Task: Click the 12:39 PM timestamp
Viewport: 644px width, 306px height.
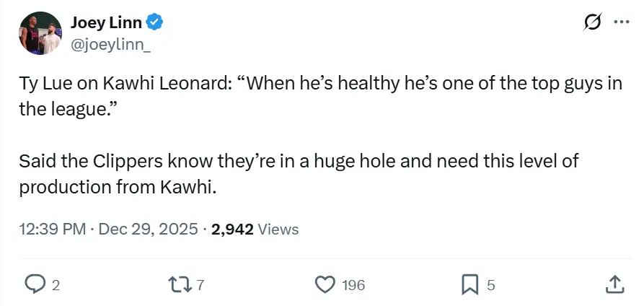Action: (x=51, y=229)
